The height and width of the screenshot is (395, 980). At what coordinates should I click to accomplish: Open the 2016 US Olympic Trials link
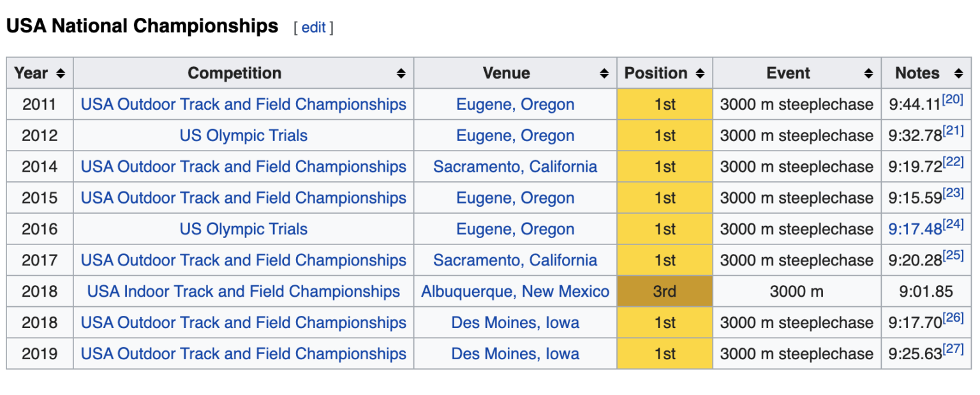[244, 229]
